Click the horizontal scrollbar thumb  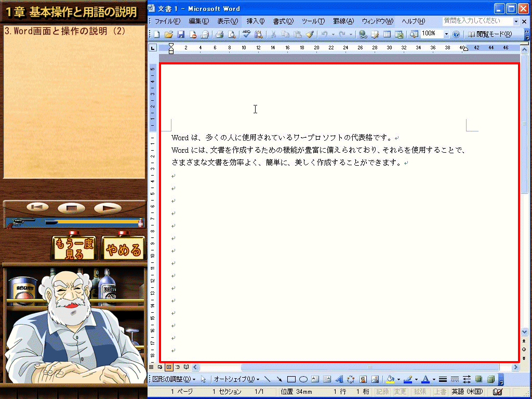tap(370, 367)
